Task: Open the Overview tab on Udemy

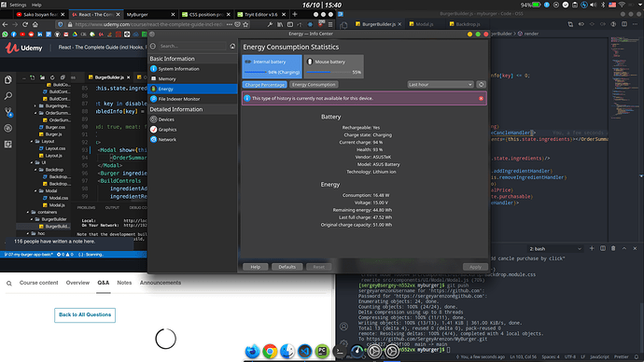Action: (x=77, y=283)
